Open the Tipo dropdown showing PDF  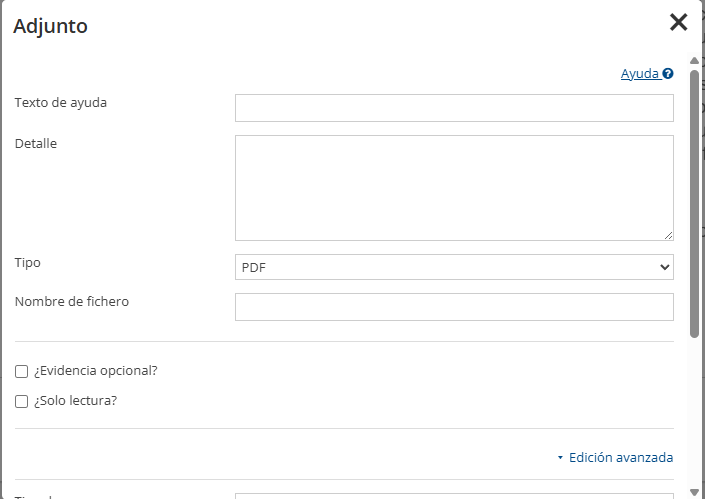(454, 267)
